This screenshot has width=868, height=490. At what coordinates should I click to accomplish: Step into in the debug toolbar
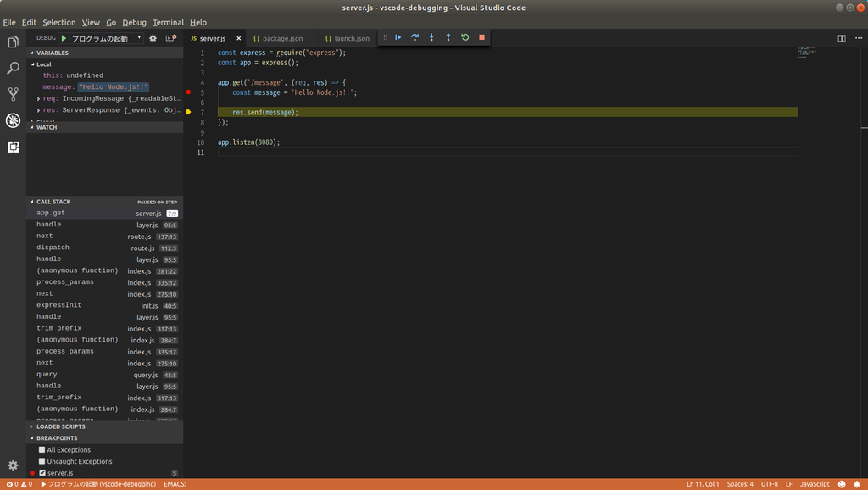(x=431, y=37)
